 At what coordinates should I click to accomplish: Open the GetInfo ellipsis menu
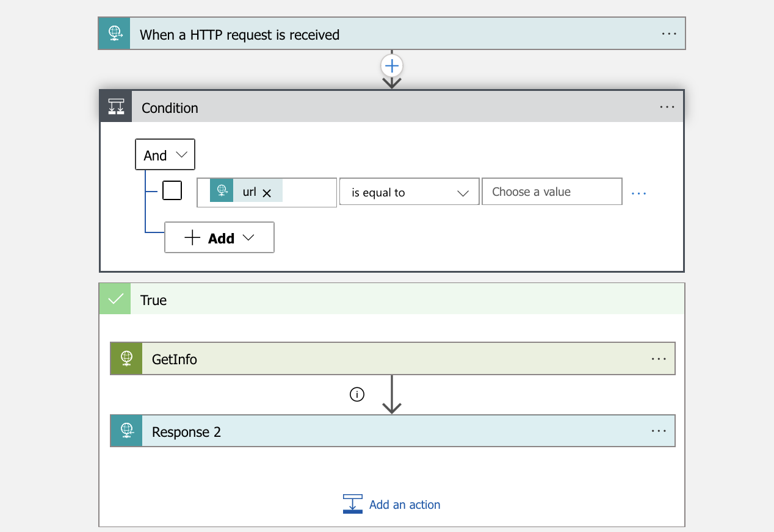[x=659, y=359]
